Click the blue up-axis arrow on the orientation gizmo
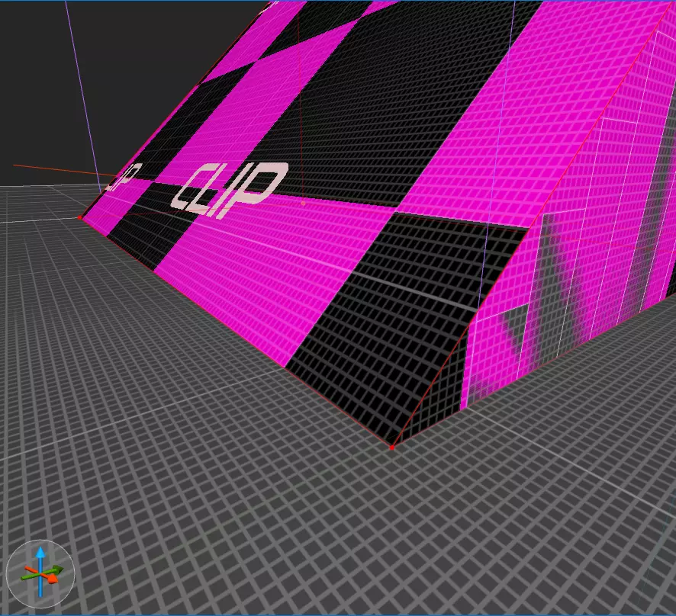This screenshot has height=616, width=676. point(40,553)
